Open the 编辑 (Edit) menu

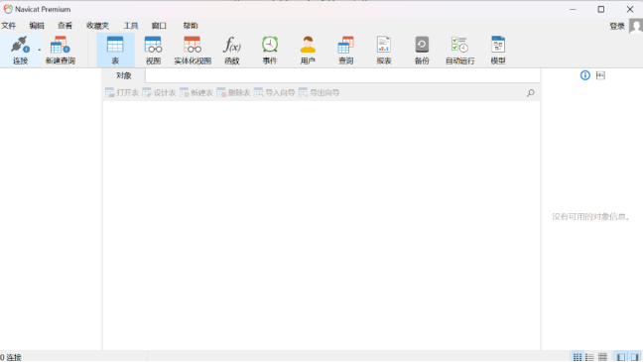37,26
